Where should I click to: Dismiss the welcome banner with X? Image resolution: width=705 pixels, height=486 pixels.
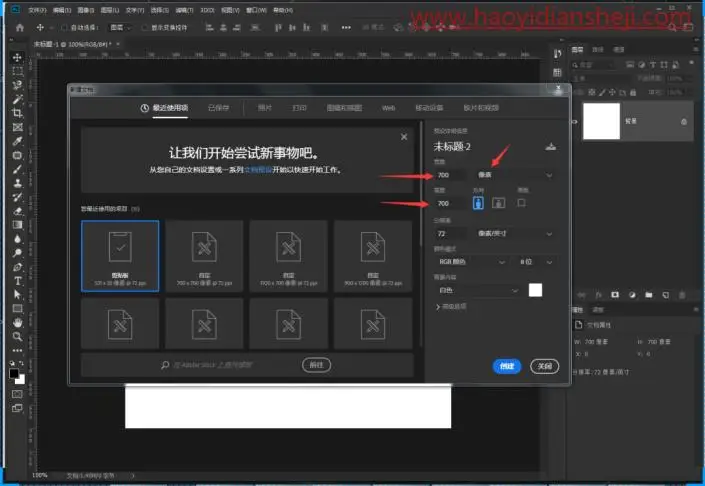click(404, 137)
